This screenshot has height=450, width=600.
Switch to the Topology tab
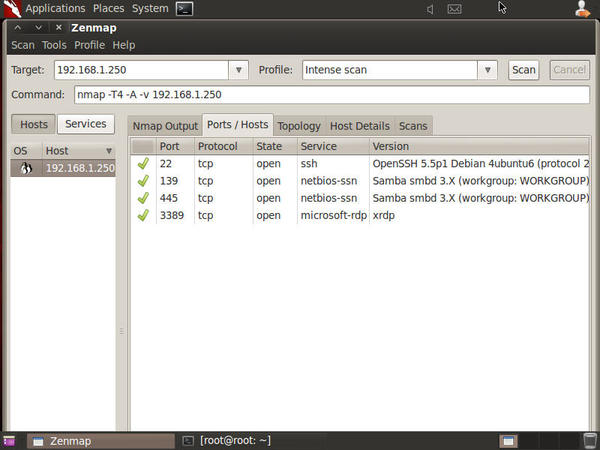click(x=299, y=126)
